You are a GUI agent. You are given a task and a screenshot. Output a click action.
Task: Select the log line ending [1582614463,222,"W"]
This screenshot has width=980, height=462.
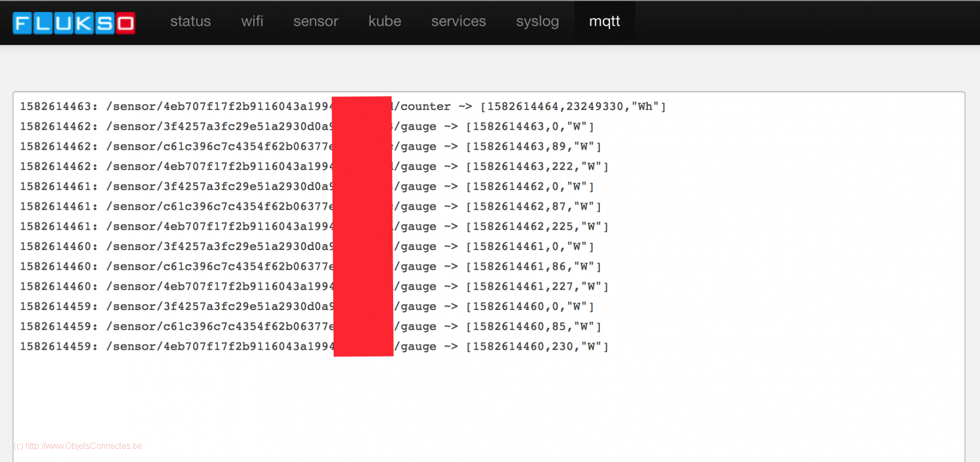[x=314, y=166]
